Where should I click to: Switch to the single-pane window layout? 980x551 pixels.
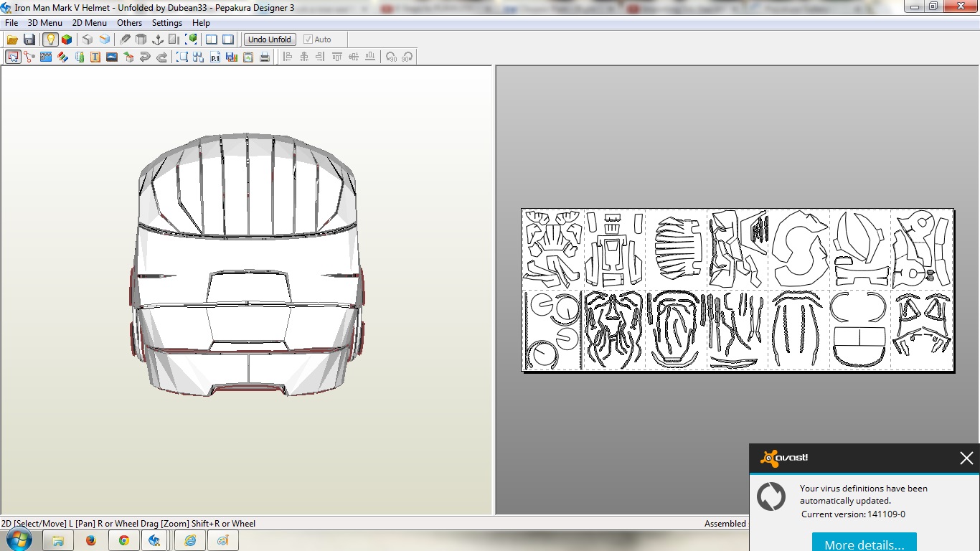tap(228, 39)
